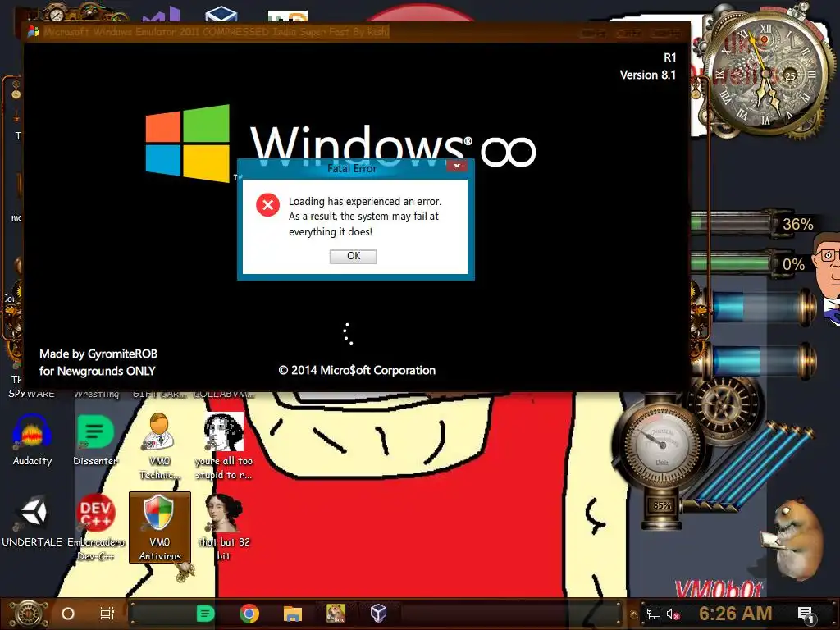Image resolution: width=840 pixels, height=630 pixels.
Task: Open File Explorer from the taskbar
Action: point(293,614)
